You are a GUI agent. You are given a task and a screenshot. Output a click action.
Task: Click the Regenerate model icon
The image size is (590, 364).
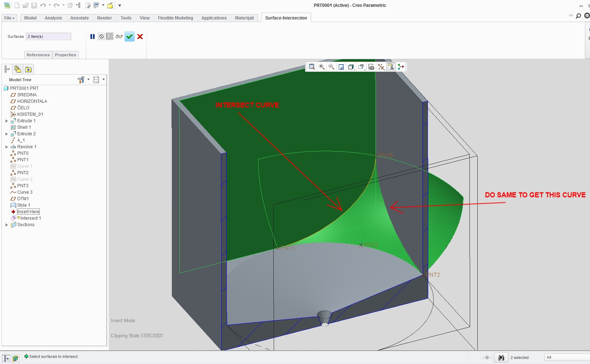pyautogui.click(x=70, y=5)
